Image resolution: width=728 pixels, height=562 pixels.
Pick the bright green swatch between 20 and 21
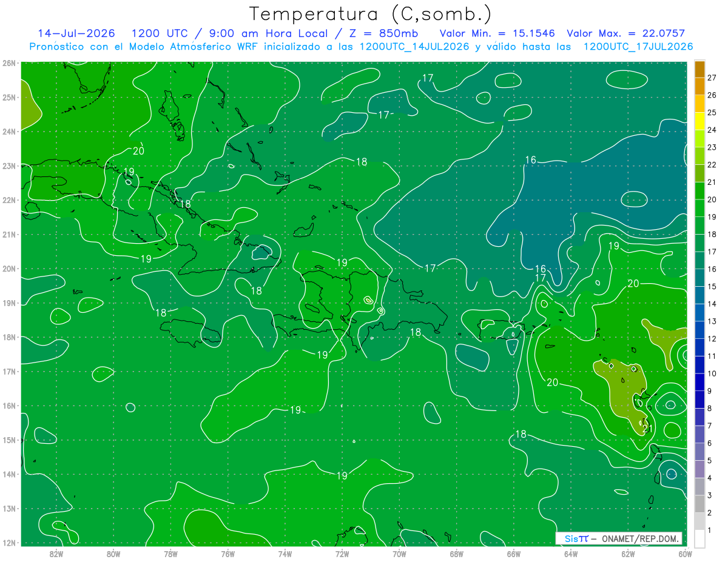(699, 191)
